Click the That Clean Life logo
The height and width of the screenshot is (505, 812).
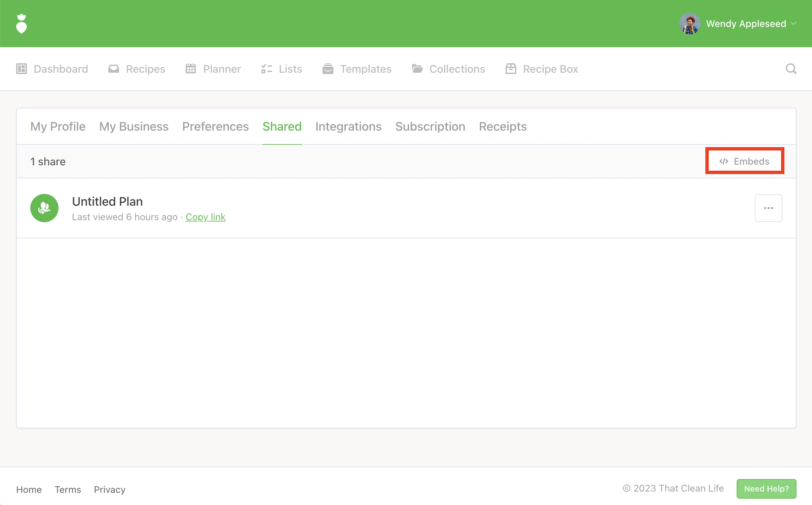pos(22,24)
